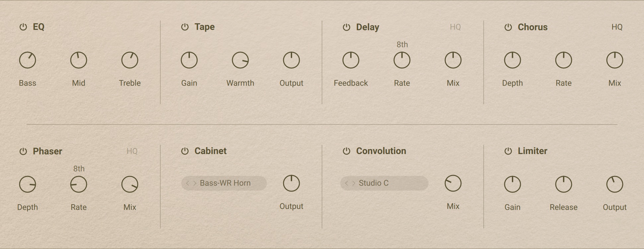The width and height of the screenshot is (644, 249).
Task: Toggle the Delay power icon
Action: (x=347, y=27)
